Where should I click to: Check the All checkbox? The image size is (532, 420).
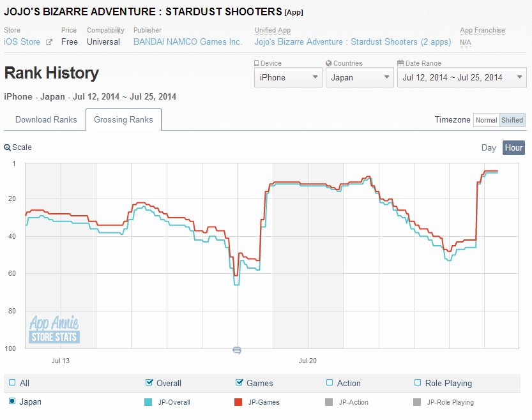[12, 383]
